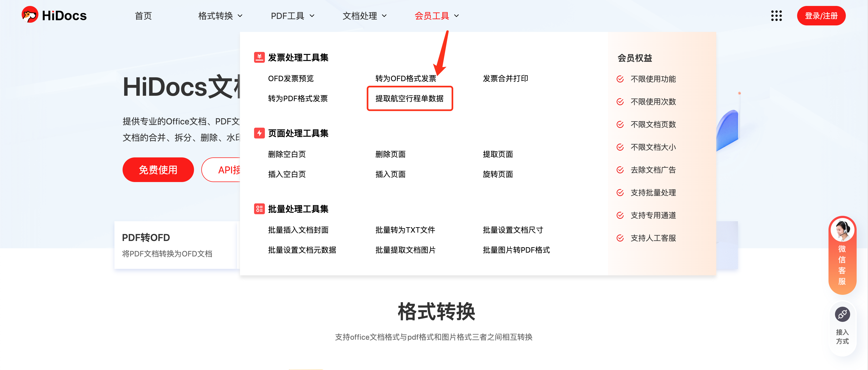
Task: Click the 接入方式 link icon
Action: point(842,314)
